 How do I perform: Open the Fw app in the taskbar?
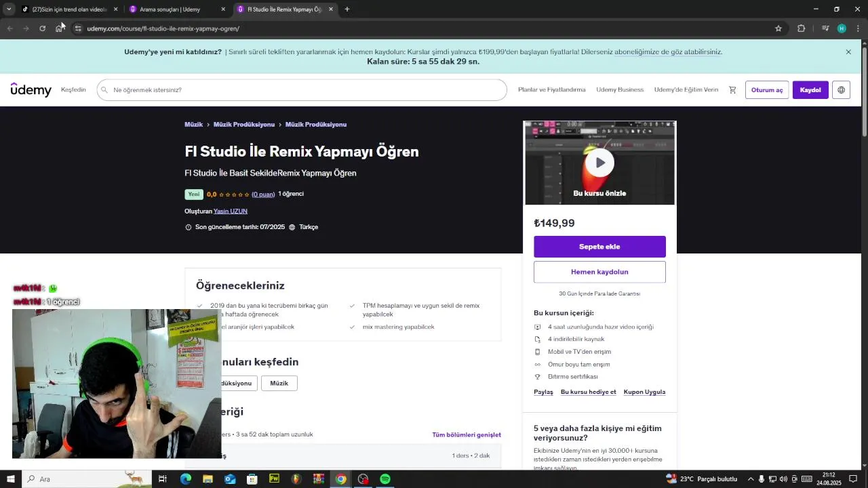point(274,479)
